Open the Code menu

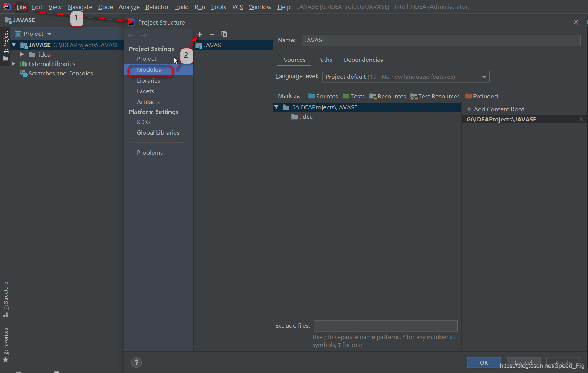[x=106, y=7]
